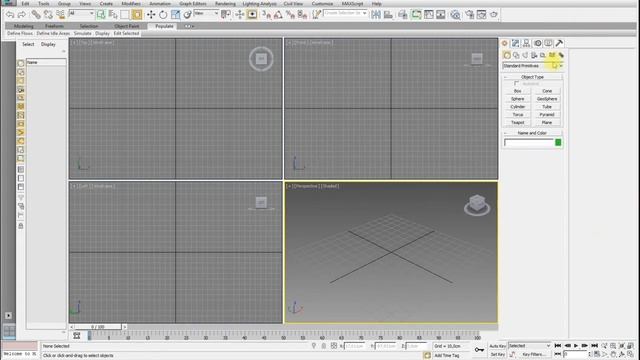Click Define Flows in Populate ribbon

tap(20, 33)
